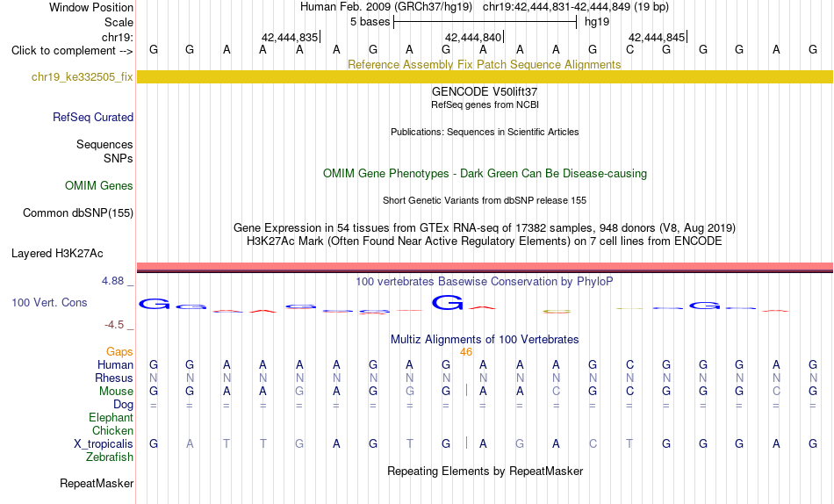Select the Human alignment row label
This screenshot has height=504, width=834.
click(x=115, y=365)
